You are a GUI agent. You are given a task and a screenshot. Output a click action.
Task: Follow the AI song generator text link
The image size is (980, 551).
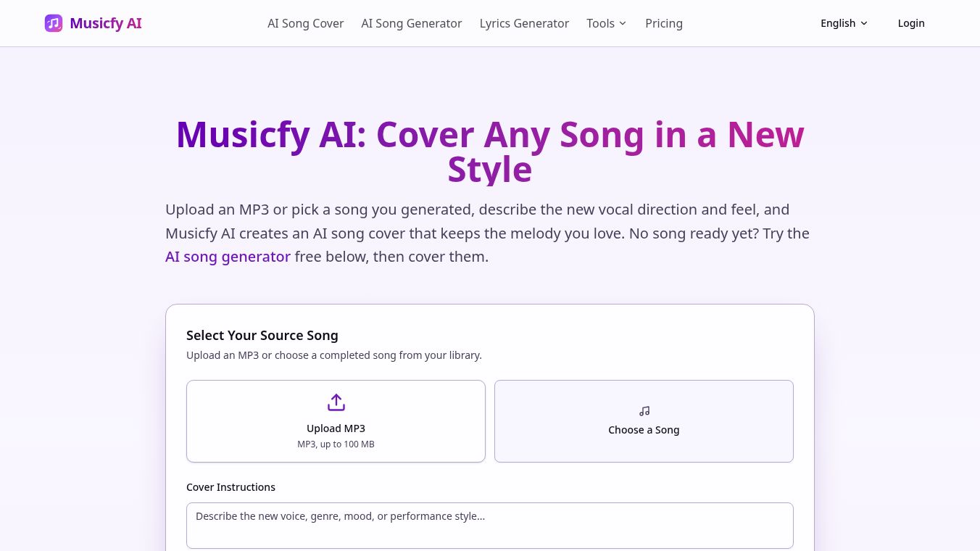click(228, 257)
